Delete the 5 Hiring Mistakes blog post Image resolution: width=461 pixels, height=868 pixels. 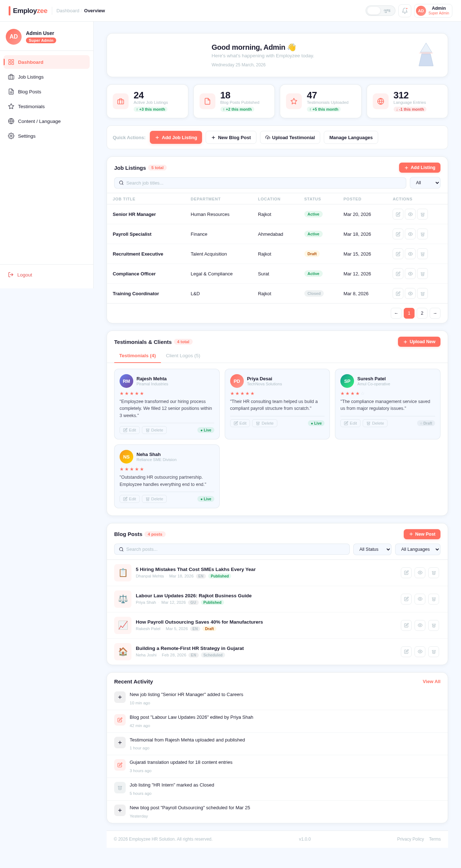[x=434, y=573]
